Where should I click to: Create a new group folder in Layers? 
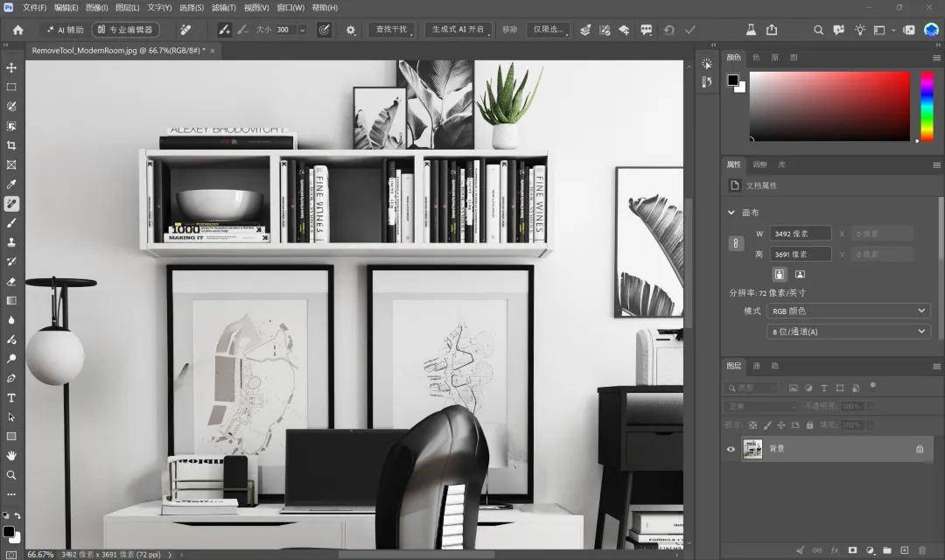click(887, 549)
